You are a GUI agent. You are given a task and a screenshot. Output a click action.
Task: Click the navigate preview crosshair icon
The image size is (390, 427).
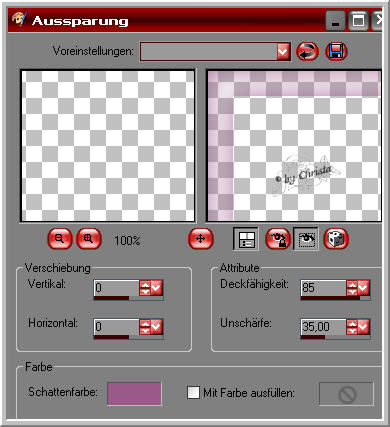[x=200, y=239]
